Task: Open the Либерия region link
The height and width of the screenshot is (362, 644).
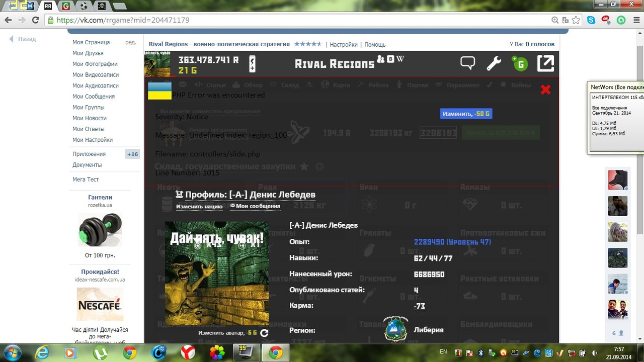Action: click(429, 330)
